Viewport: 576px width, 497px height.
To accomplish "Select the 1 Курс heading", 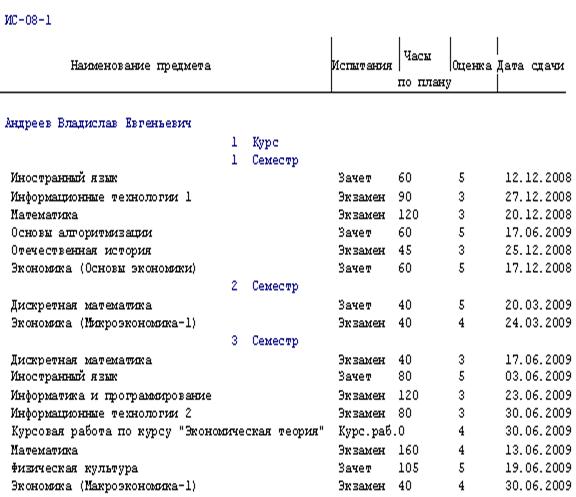I will (255, 142).
